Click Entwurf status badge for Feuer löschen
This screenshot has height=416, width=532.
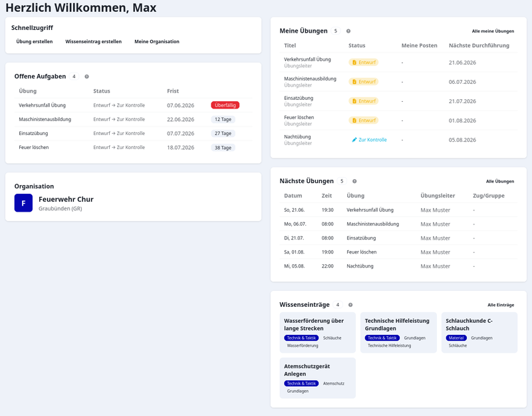click(x=363, y=120)
